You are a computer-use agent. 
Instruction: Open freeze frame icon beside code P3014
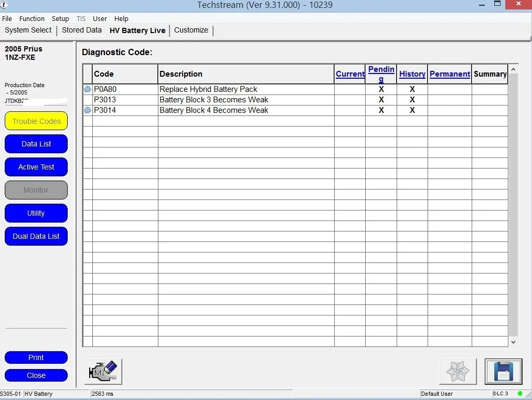click(88, 110)
